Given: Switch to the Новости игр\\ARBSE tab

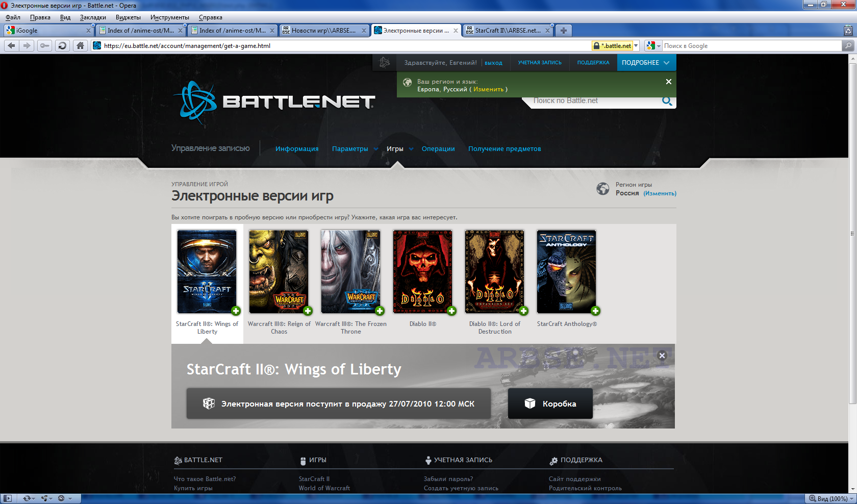Looking at the screenshot, I should click(x=324, y=31).
